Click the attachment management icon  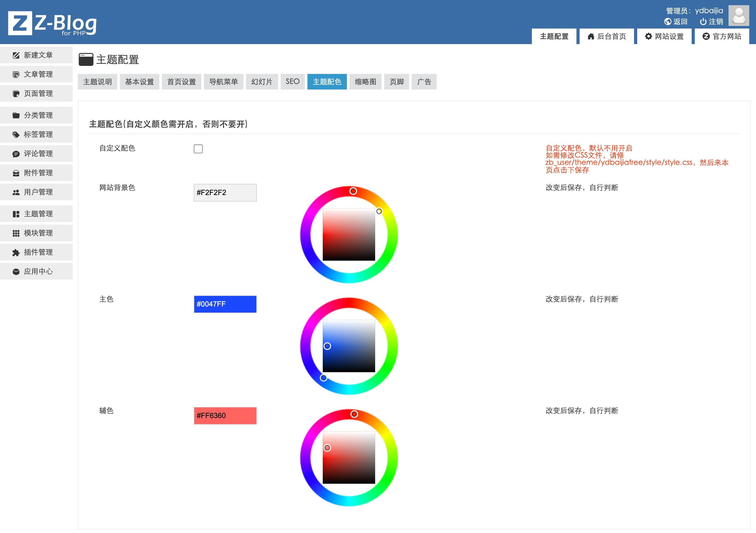point(16,173)
